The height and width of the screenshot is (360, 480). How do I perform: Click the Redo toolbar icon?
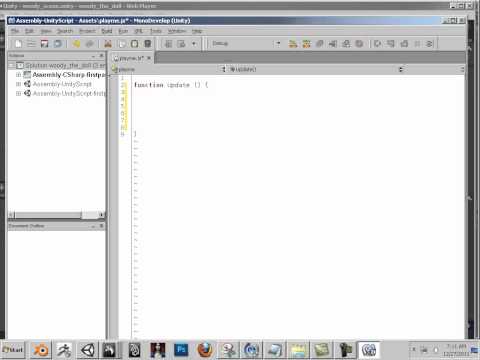click(89, 44)
